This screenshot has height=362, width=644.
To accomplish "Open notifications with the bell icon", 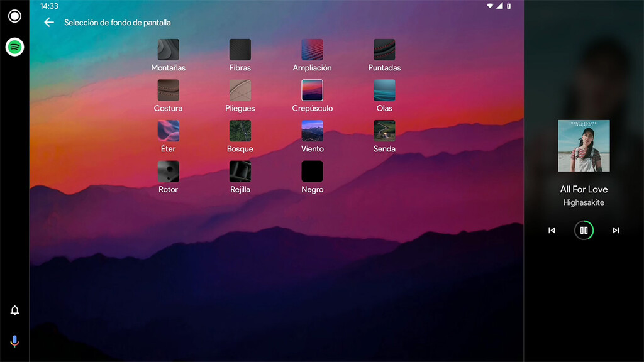I will (14, 309).
